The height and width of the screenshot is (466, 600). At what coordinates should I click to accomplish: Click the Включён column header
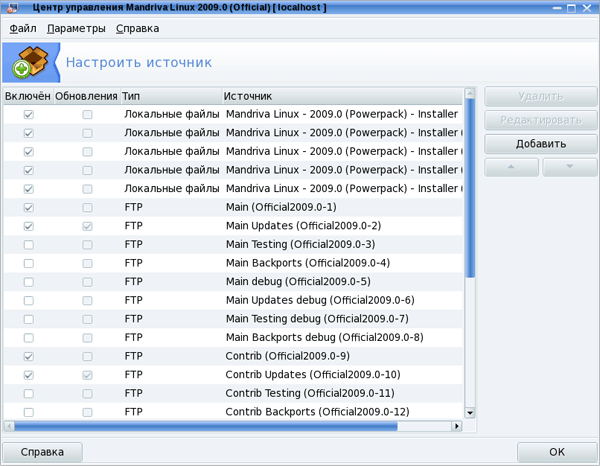point(28,96)
